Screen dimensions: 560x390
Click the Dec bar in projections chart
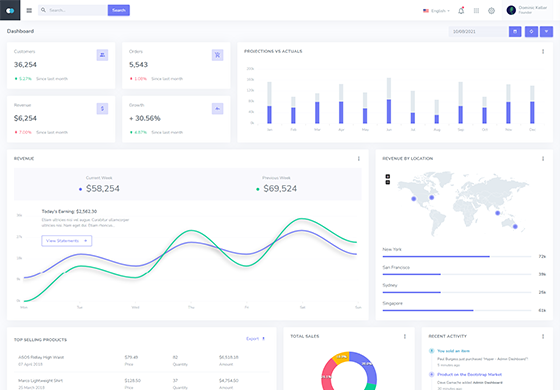[532, 105]
